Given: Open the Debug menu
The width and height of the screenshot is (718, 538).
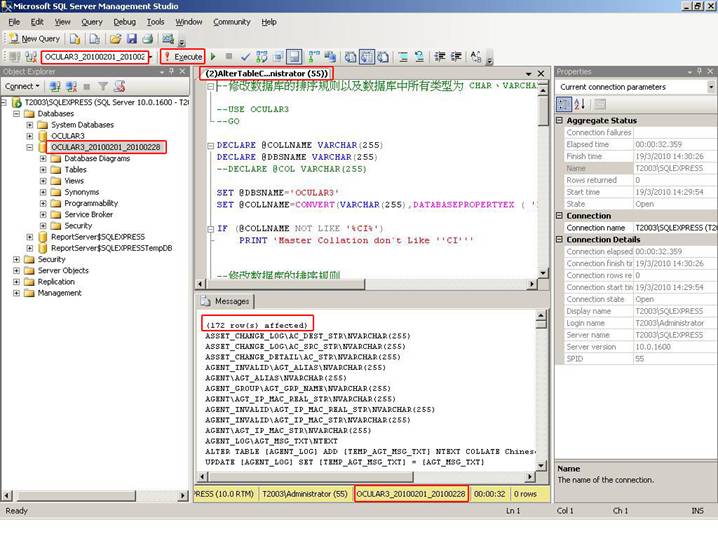Looking at the screenshot, I should point(125,22).
